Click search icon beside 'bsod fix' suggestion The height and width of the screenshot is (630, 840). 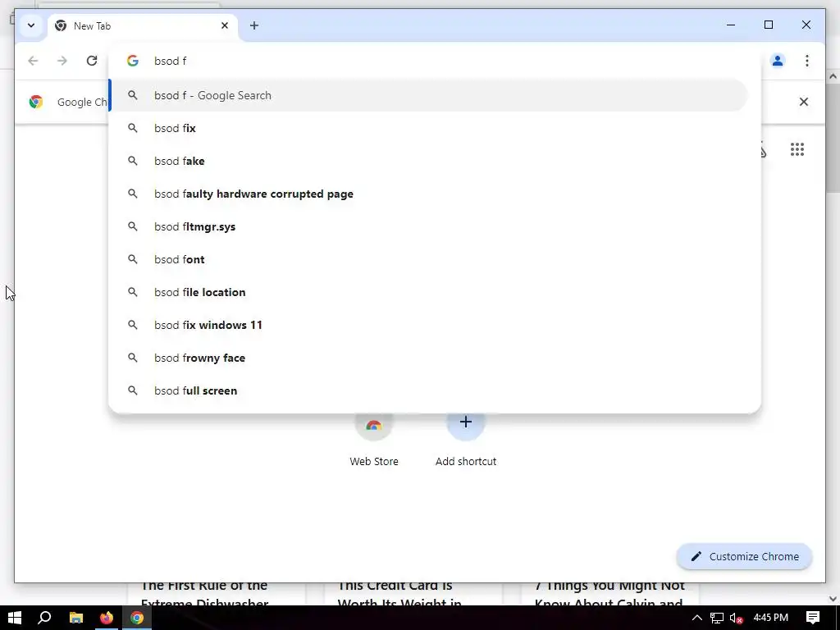(132, 128)
